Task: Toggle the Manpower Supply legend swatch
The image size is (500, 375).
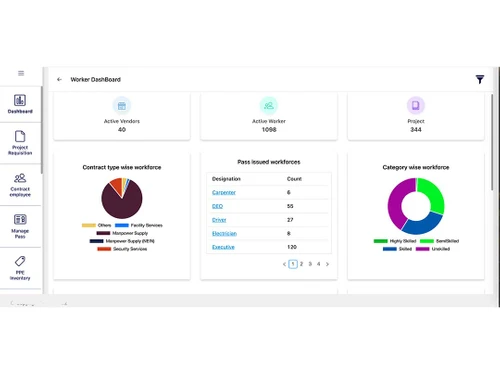Action: coord(103,233)
